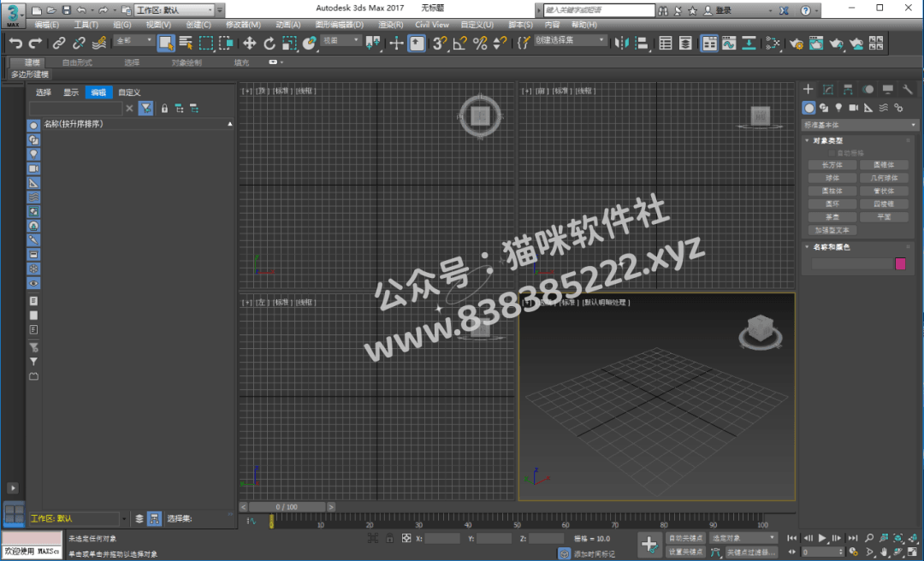Open the 创建选择集 named selection dropdown
The image size is (924, 561).
point(570,40)
